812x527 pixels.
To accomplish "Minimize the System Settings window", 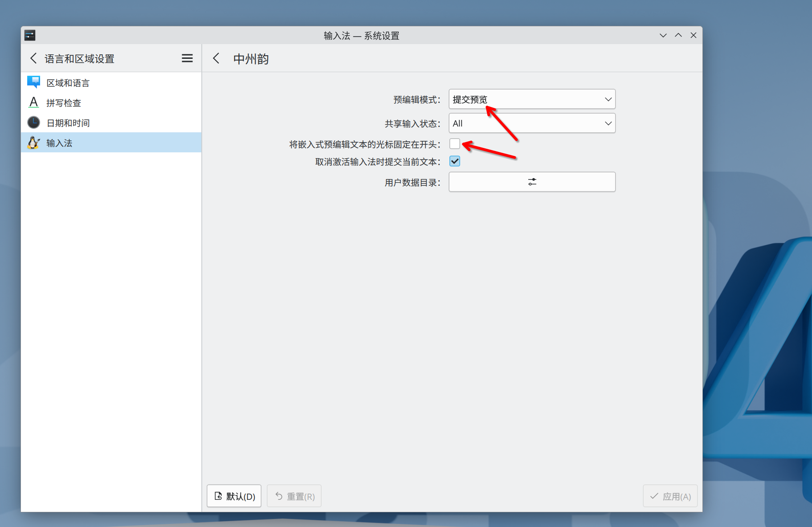I will [x=663, y=35].
